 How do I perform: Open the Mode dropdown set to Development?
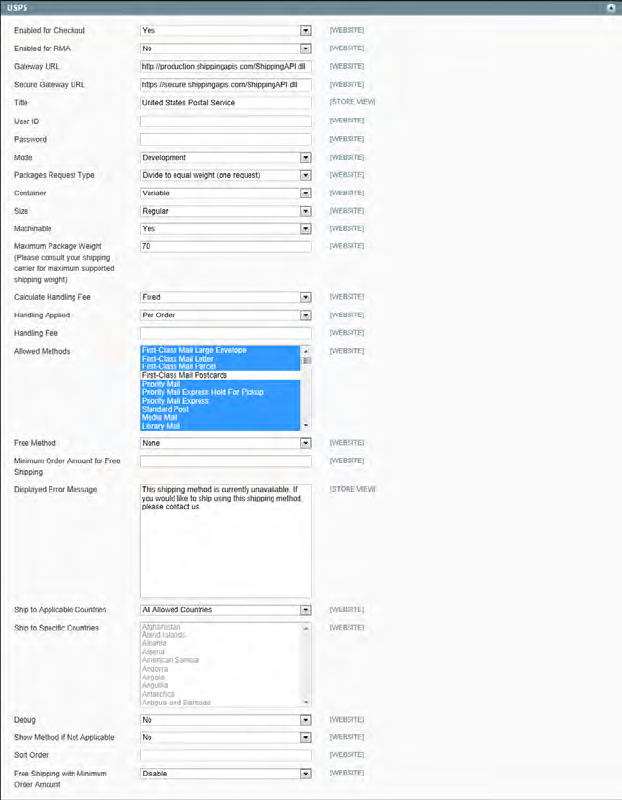[226, 158]
